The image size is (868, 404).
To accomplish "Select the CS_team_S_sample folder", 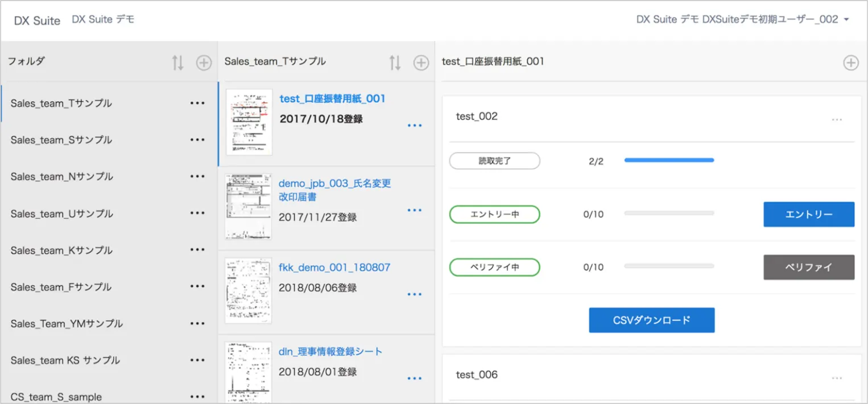I will tap(56, 397).
